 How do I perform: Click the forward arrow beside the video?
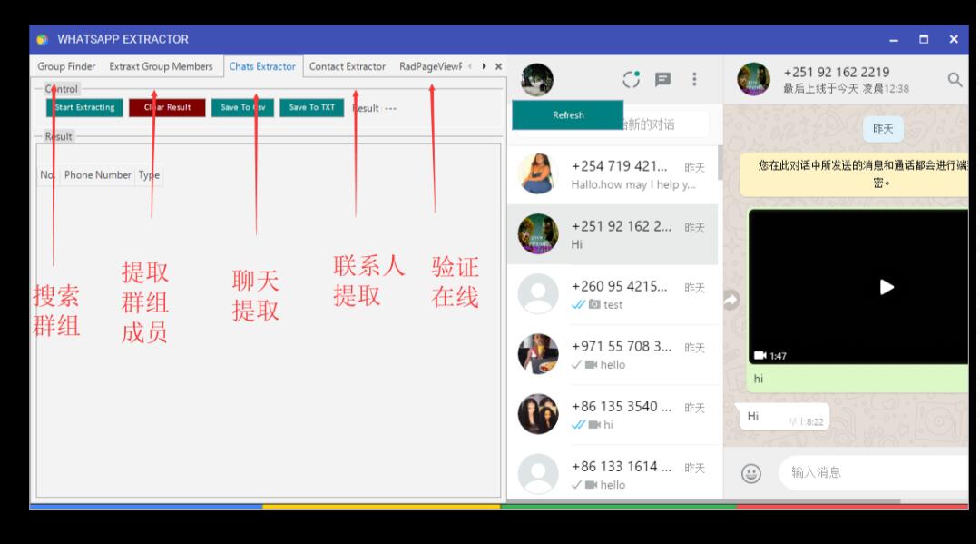click(x=731, y=301)
